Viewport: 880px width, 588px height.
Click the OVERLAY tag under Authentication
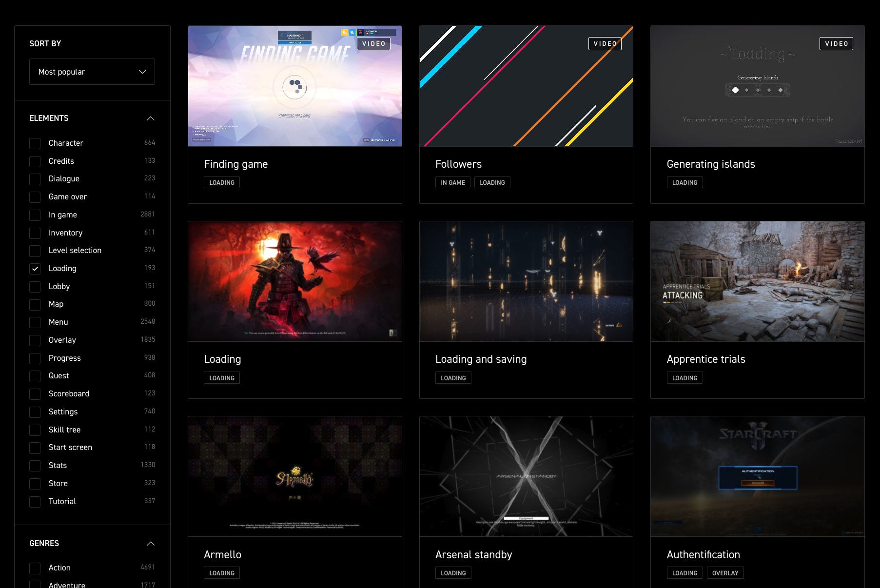(725, 573)
